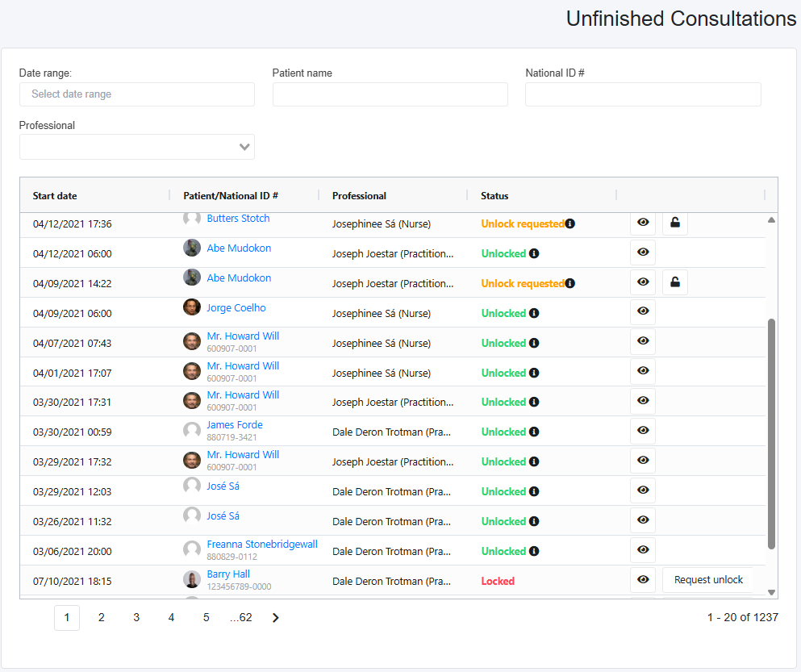Image resolution: width=801 pixels, height=672 pixels.
Task: Sort by Start date column header
Action: [56, 196]
